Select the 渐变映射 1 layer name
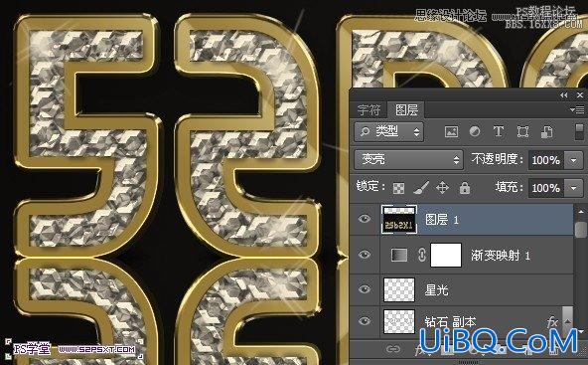The width and height of the screenshot is (588, 365). click(x=501, y=256)
